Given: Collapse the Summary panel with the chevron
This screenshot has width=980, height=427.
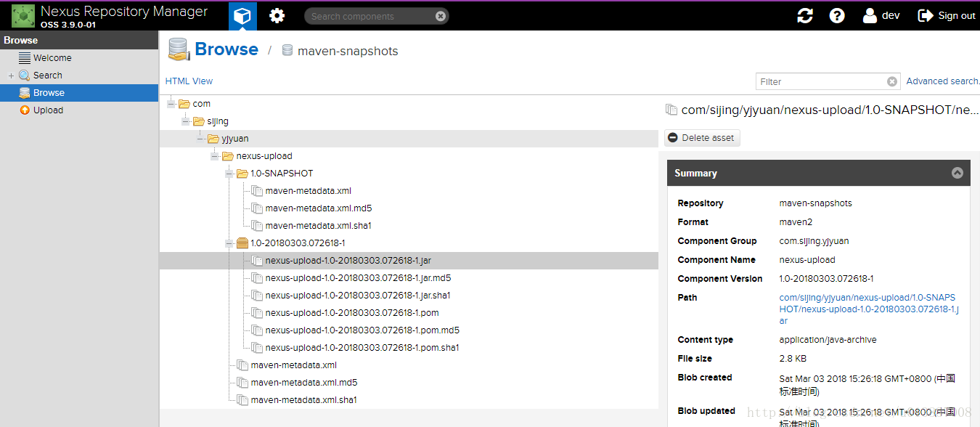Looking at the screenshot, I should pyautogui.click(x=957, y=173).
